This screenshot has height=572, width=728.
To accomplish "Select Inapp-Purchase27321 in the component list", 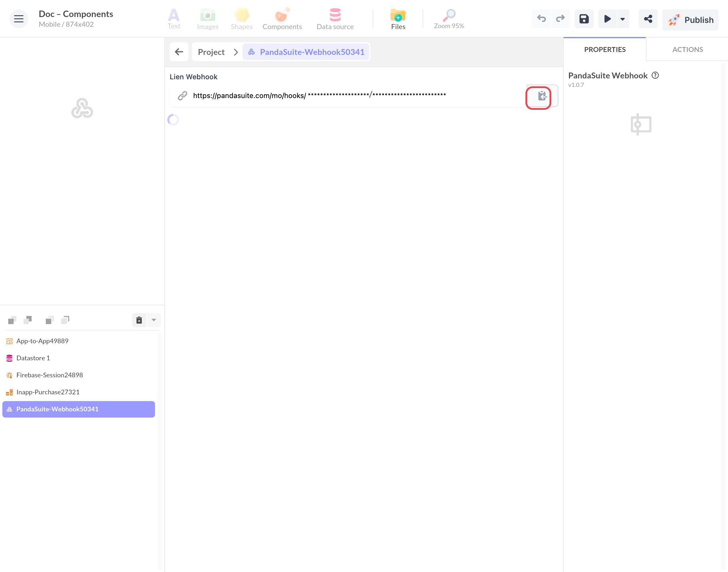I will pyautogui.click(x=78, y=392).
